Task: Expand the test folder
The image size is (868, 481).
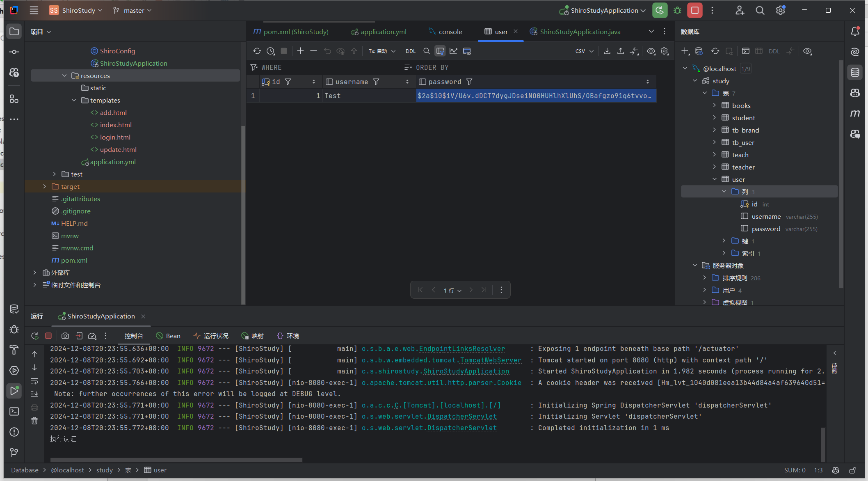Action: click(x=54, y=174)
